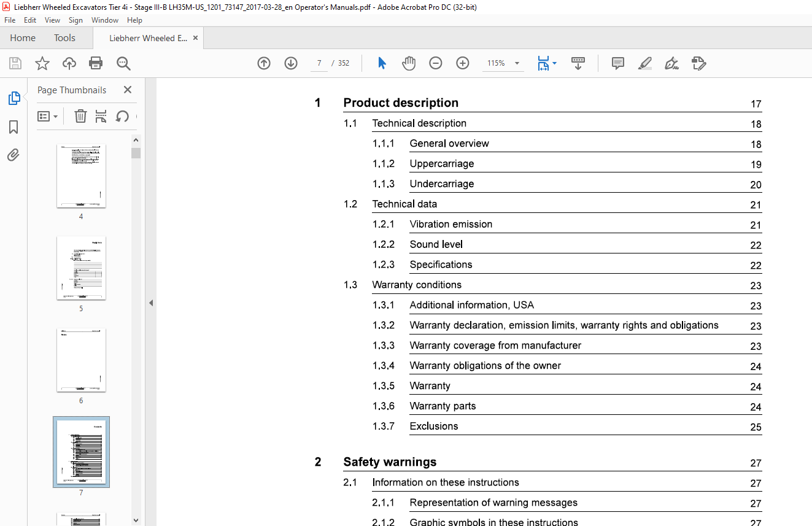
Task: Click thumbnail scrollbar up arrow
Action: coord(136,141)
